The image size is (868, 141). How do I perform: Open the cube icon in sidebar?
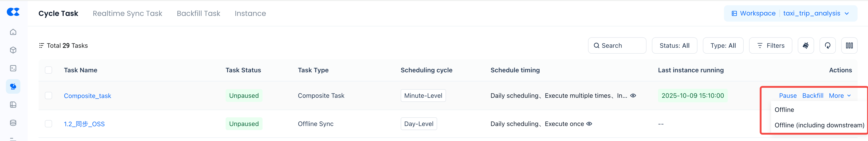click(13, 50)
